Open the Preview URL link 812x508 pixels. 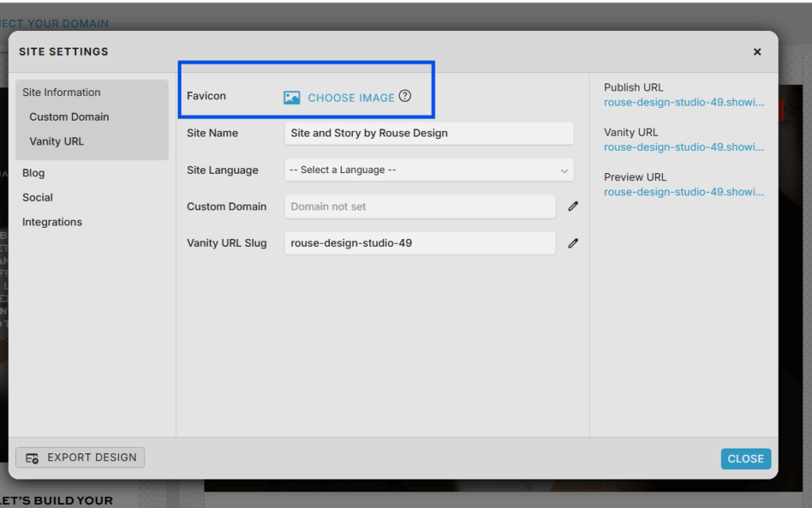[x=684, y=192]
